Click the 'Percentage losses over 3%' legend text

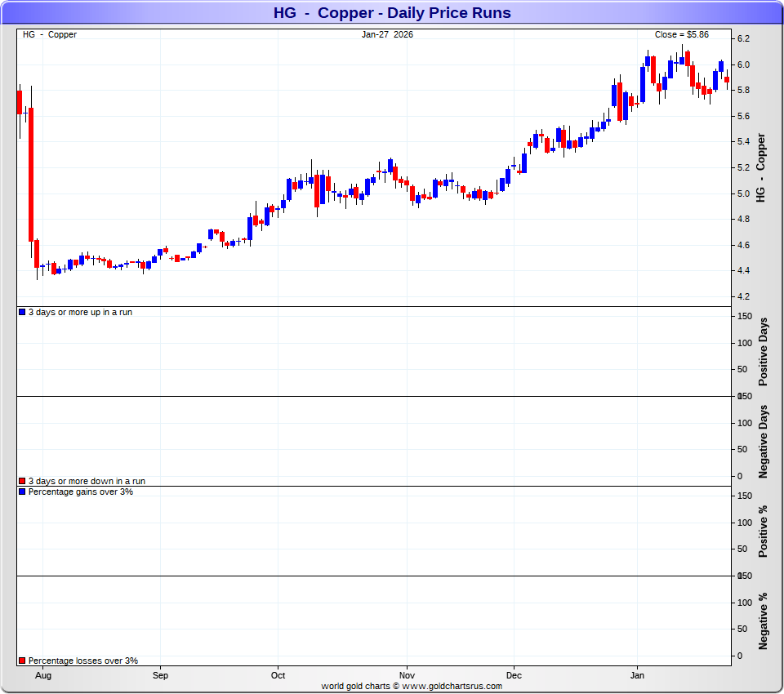pos(82,661)
